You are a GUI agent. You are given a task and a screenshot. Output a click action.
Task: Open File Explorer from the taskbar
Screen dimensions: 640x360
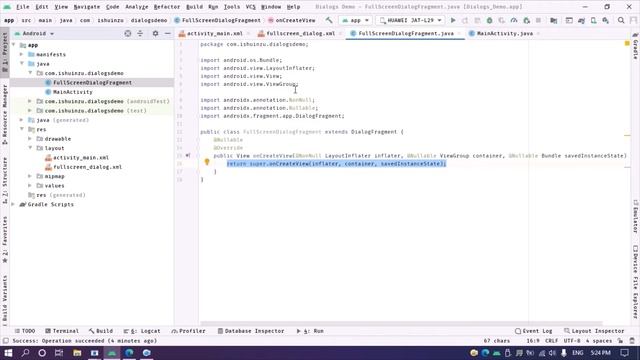coord(77,353)
